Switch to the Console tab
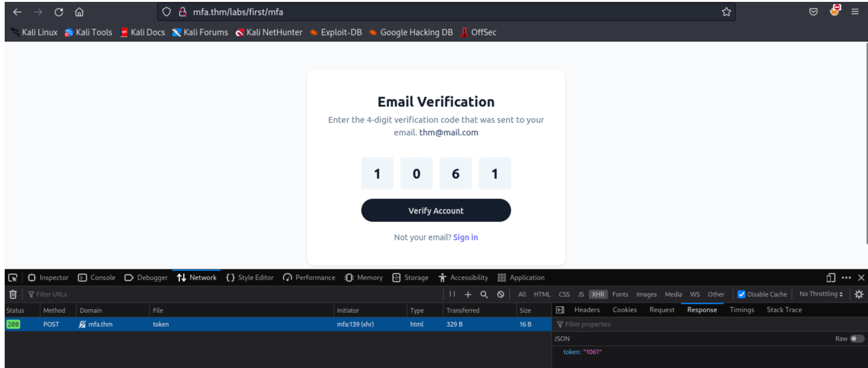Viewport: 868px width, 368px height. (96, 278)
